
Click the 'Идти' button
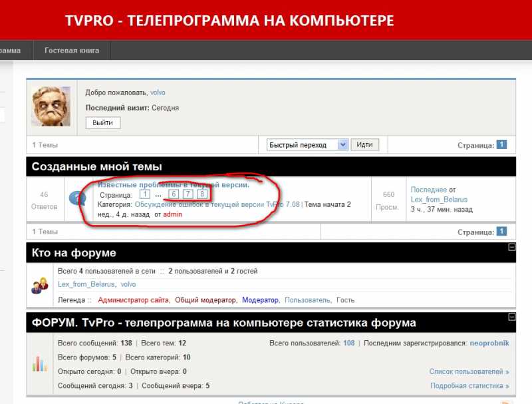tap(364, 145)
